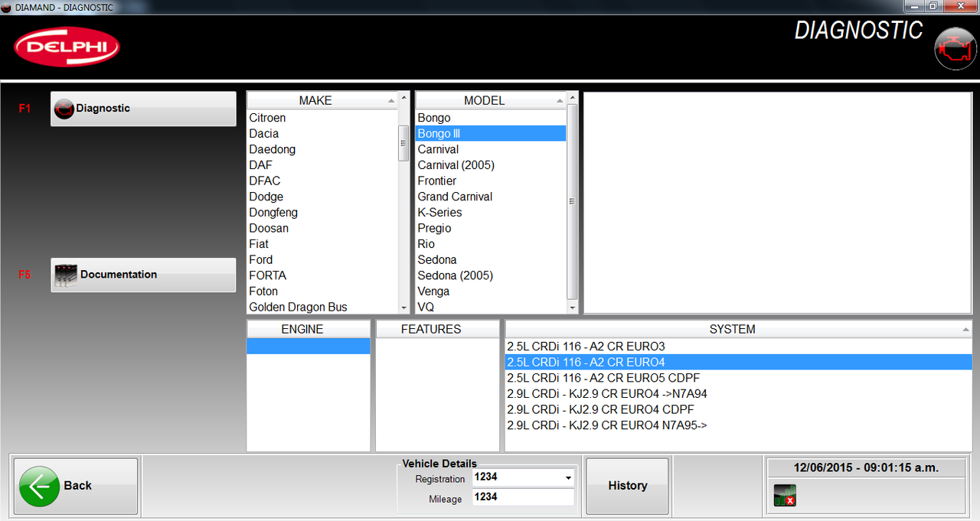This screenshot has width=980, height=521.
Task: Select K-Series model
Action: click(491, 213)
